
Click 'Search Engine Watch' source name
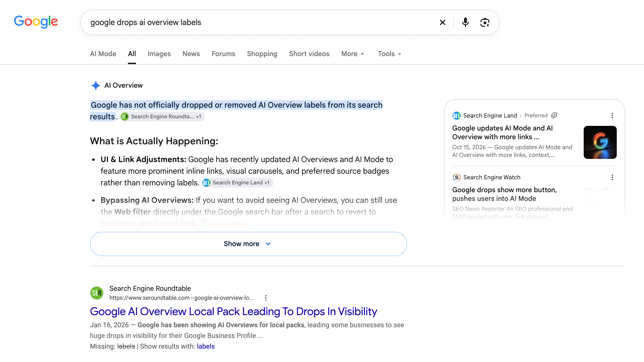pyautogui.click(x=492, y=177)
